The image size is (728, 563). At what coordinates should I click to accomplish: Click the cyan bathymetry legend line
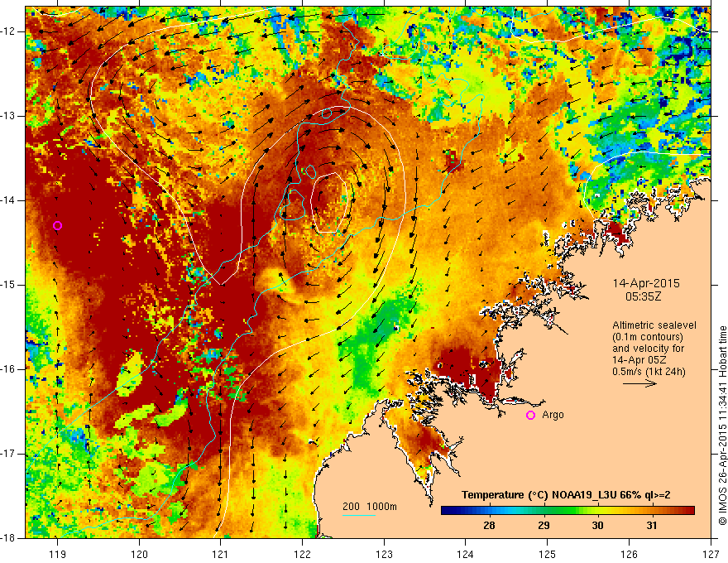pyautogui.click(x=359, y=515)
